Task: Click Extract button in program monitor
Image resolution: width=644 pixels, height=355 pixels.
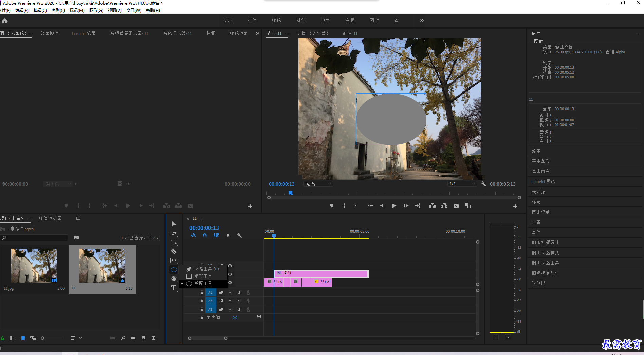Action: tap(444, 206)
